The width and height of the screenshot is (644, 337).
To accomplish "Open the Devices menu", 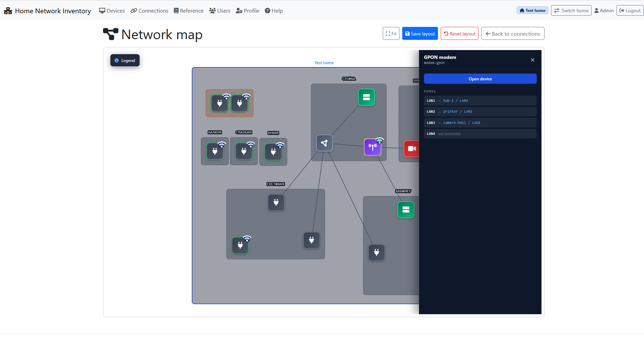I will pyautogui.click(x=112, y=11).
